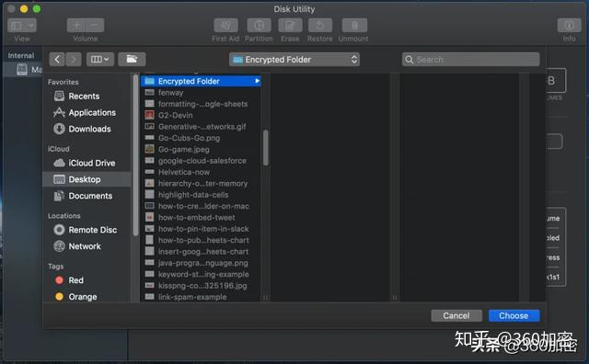Image resolution: width=589 pixels, height=364 pixels.
Task: Click the Unmount toolbar icon
Action: (x=354, y=26)
